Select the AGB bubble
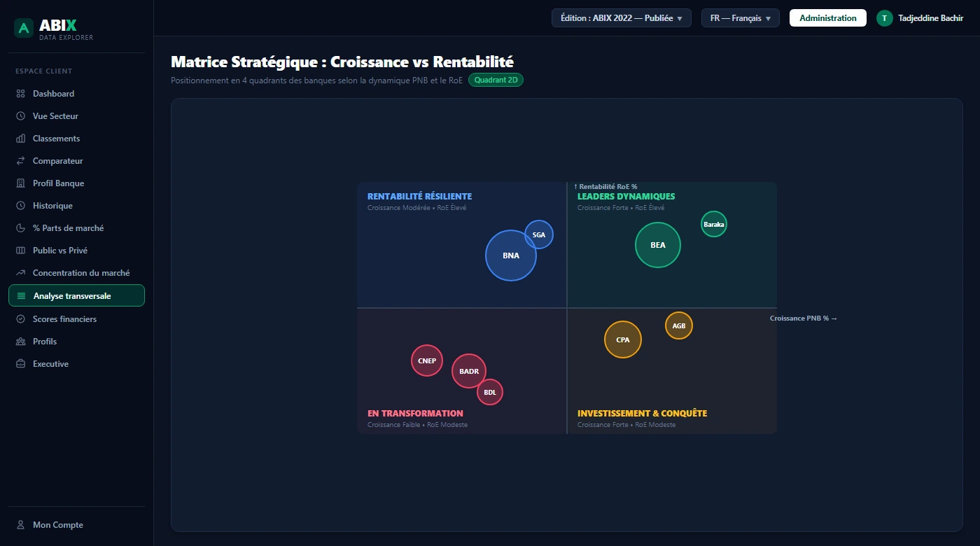Image resolution: width=980 pixels, height=546 pixels. pyautogui.click(x=679, y=325)
